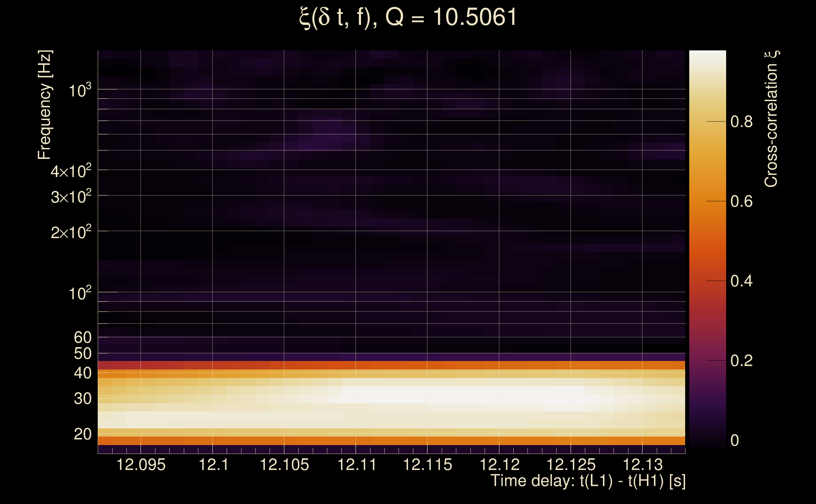Click the 12.095 x-axis tick label
Viewport: 816px width, 504px height.
[x=141, y=465]
